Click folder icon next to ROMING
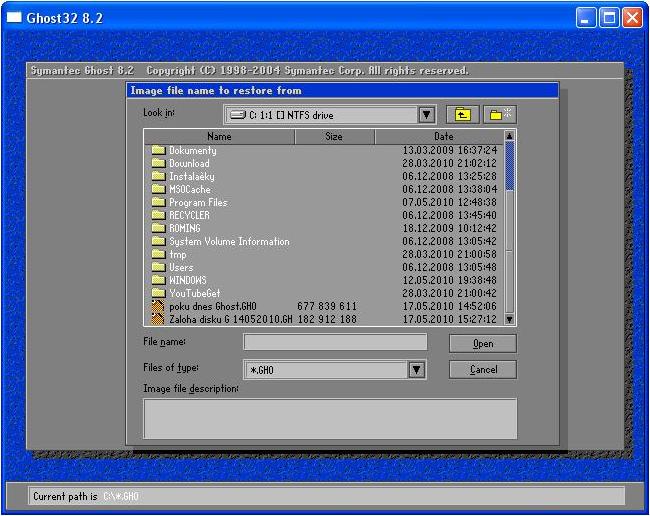 (158, 228)
